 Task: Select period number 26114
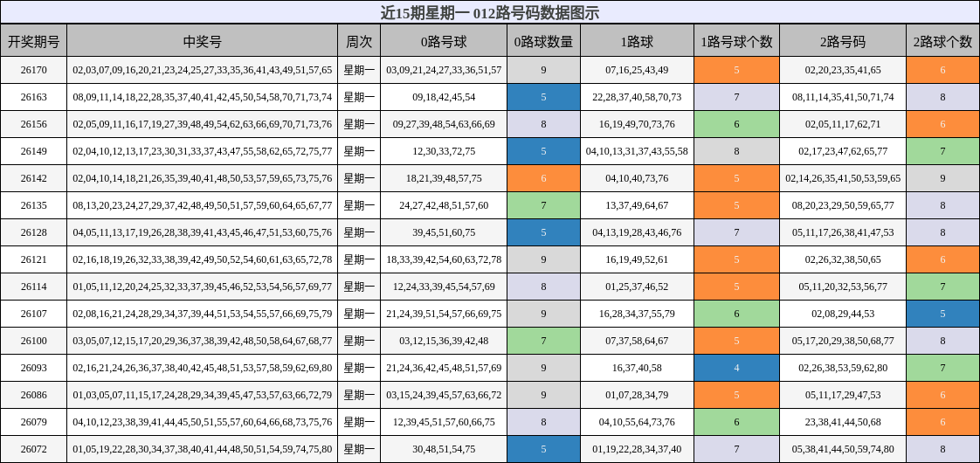pos(34,287)
